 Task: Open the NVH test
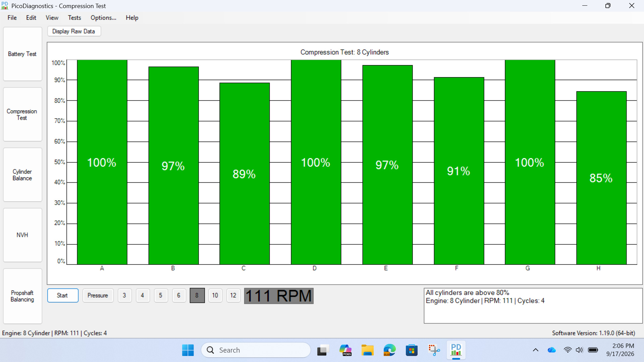pyautogui.click(x=22, y=235)
